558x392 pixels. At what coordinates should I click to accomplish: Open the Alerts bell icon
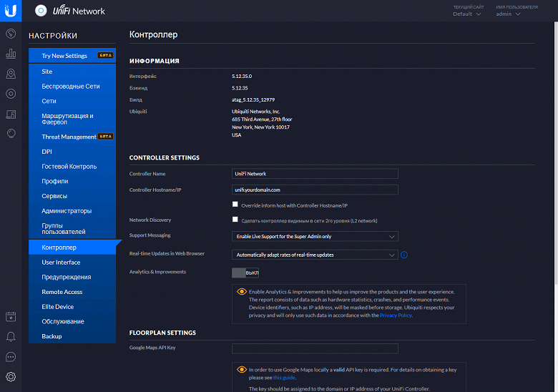[x=11, y=337]
